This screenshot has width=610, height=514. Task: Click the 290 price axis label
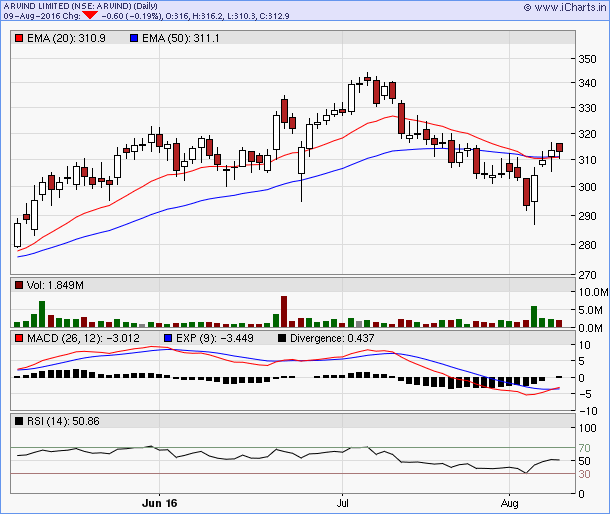tap(587, 216)
